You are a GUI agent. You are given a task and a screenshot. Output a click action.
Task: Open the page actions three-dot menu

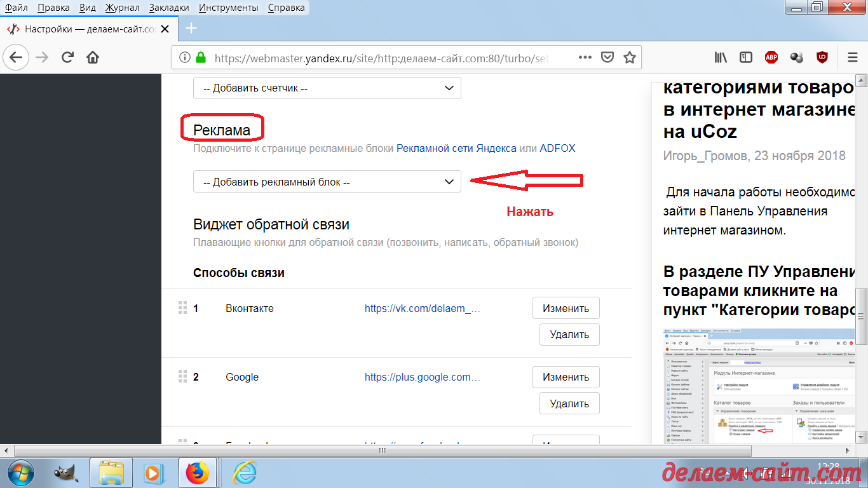[585, 57]
